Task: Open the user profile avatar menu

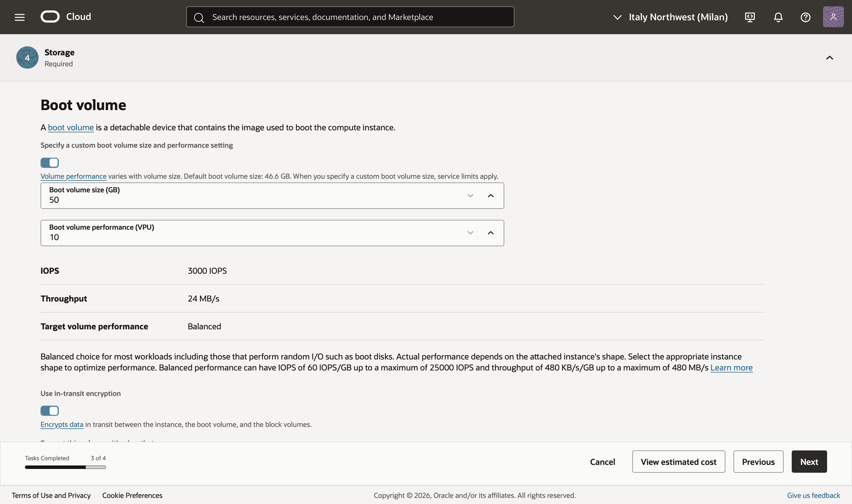Action: (x=833, y=17)
